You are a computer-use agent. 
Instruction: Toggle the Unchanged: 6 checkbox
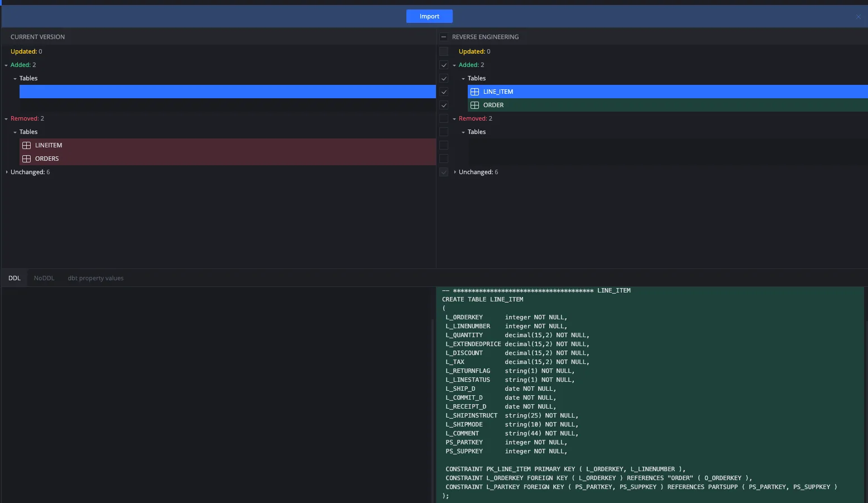(x=444, y=172)
